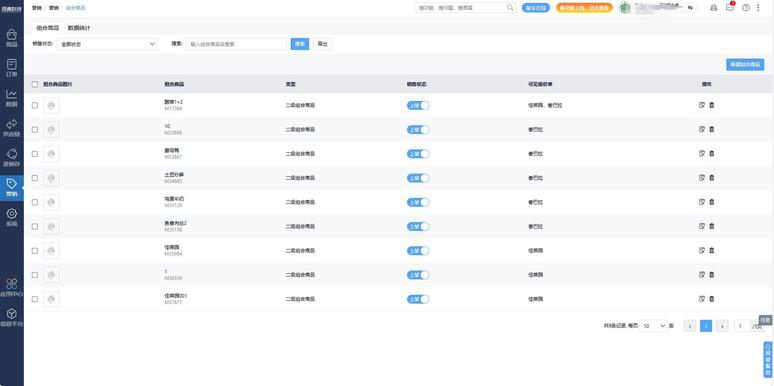Open the 订单 section in the sidebar

click(x=12, y=68)
